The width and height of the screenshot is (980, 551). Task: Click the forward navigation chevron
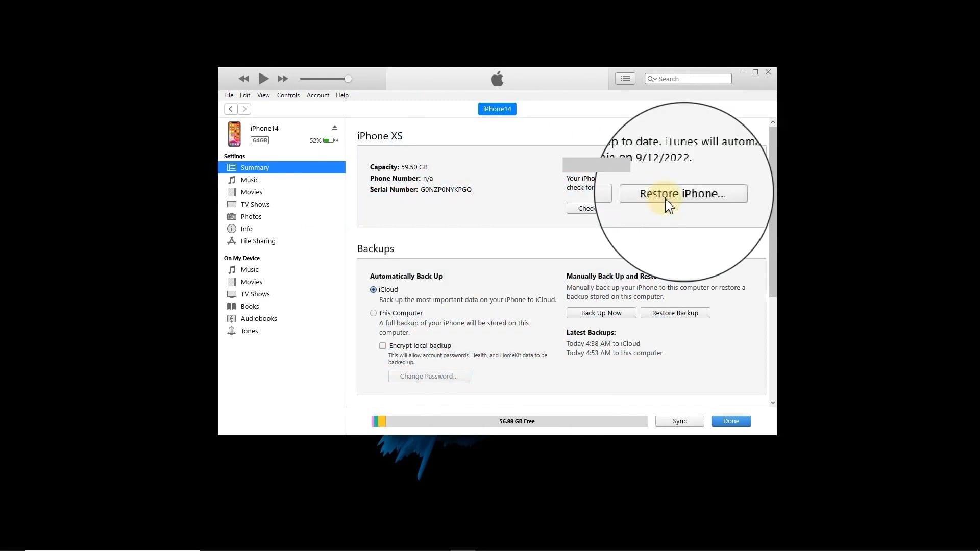244,109
